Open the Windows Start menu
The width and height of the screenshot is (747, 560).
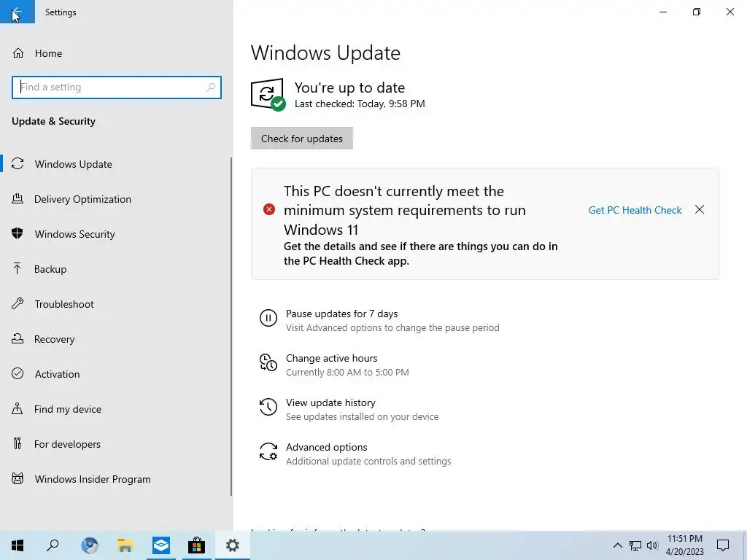pos(18,545)
